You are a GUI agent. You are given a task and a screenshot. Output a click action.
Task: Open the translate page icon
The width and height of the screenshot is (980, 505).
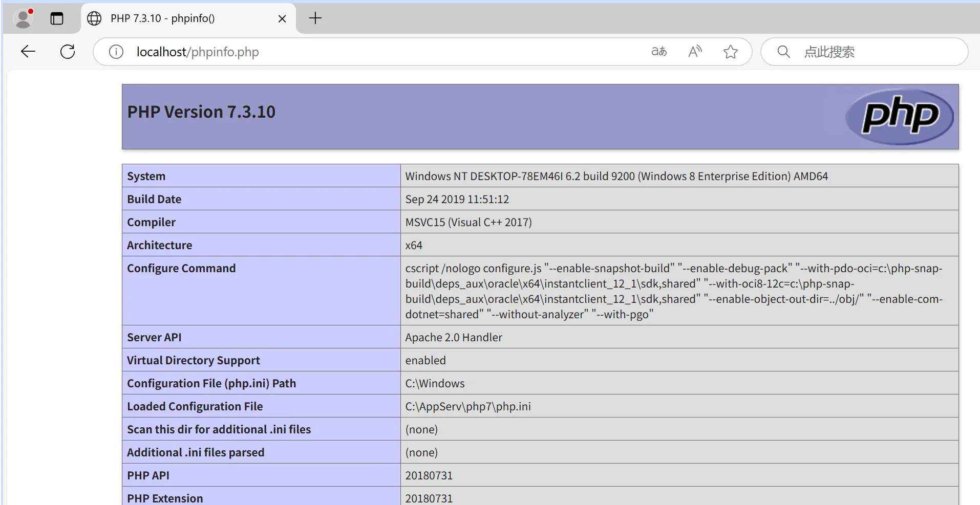(x=659, y=51)
